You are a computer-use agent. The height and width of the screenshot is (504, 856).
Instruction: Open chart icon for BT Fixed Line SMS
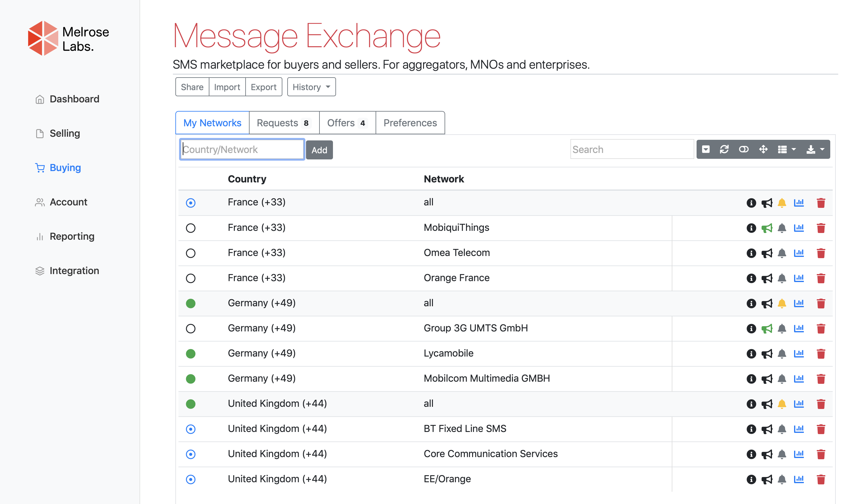pos(799,429)
